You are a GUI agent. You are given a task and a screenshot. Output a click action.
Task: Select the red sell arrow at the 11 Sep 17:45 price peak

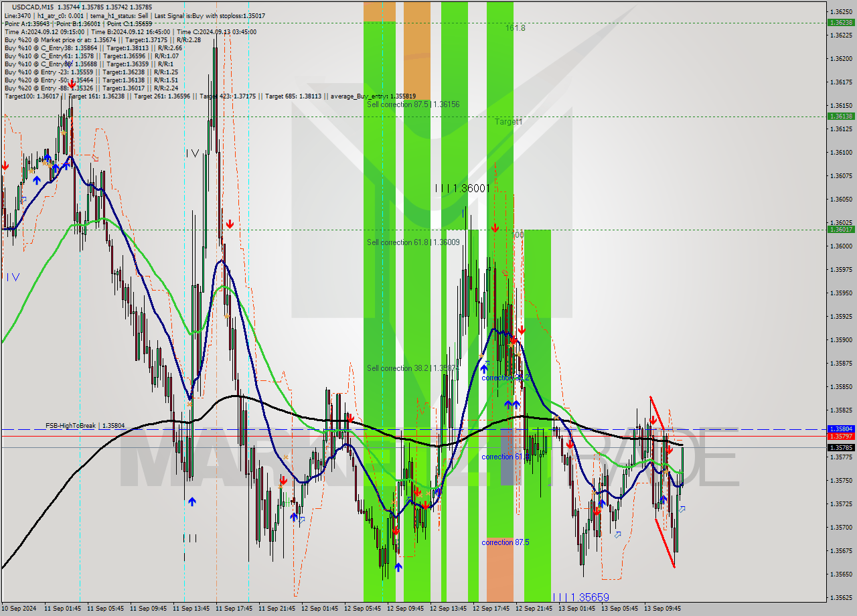pyautogui.click(x=230, y=224)
